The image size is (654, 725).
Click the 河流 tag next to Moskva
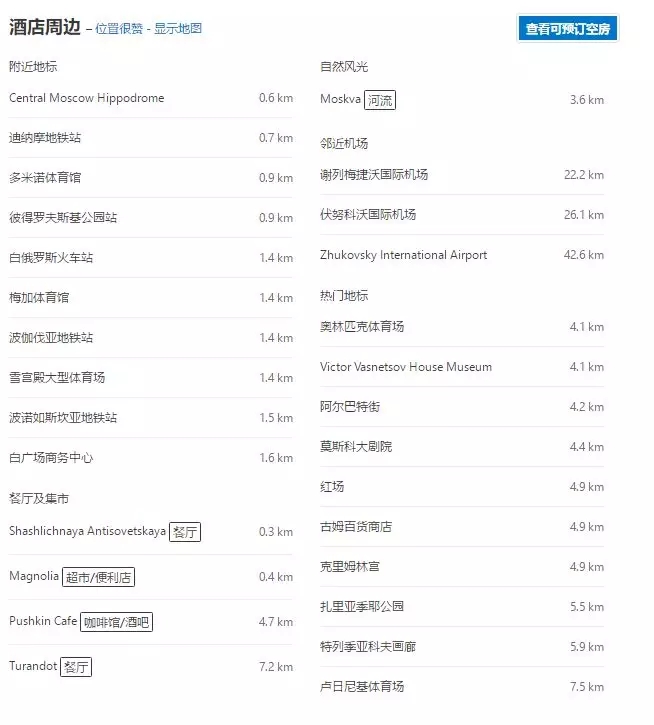click(x=380, y=100)
